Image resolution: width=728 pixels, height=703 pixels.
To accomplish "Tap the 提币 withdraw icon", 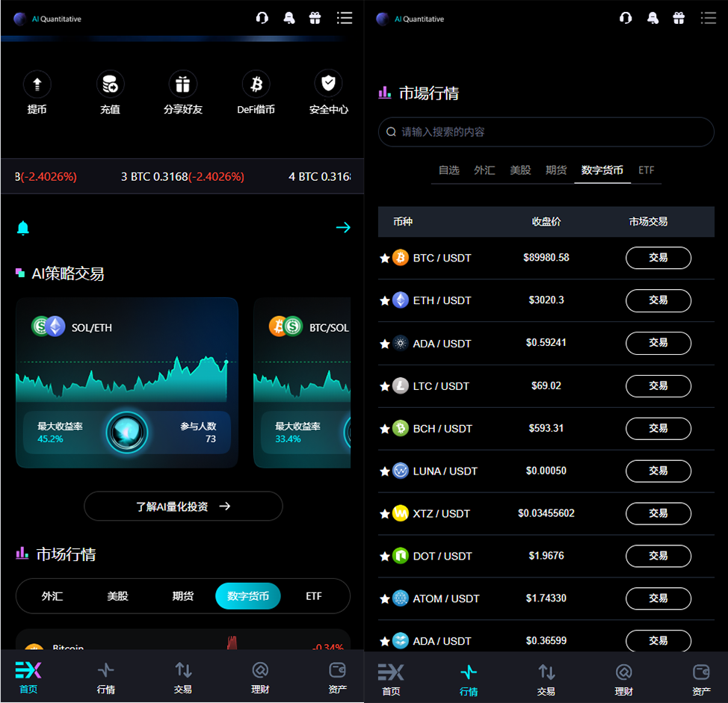I will 37,84.
